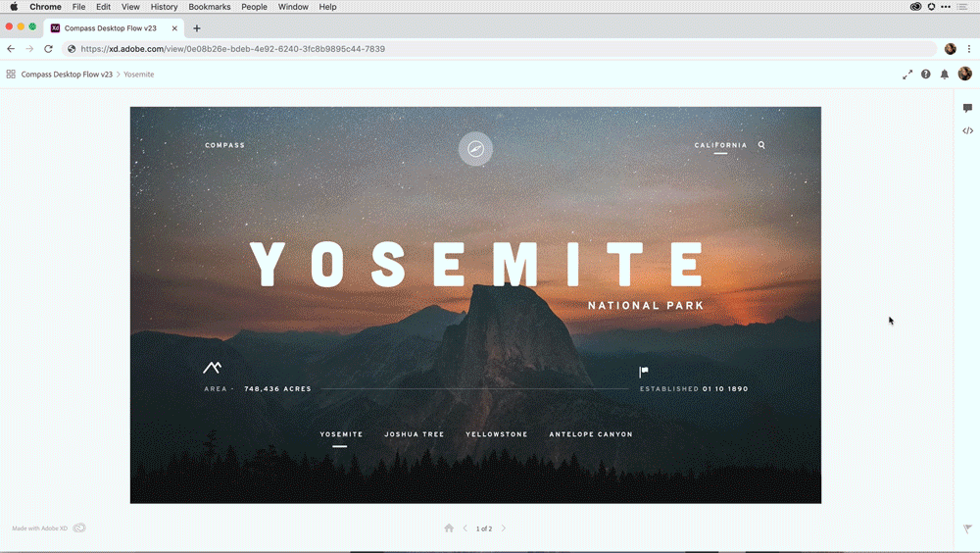Open the development specs code icon
The width and height of the screenshot is (980, 553).
coord(967,130)
